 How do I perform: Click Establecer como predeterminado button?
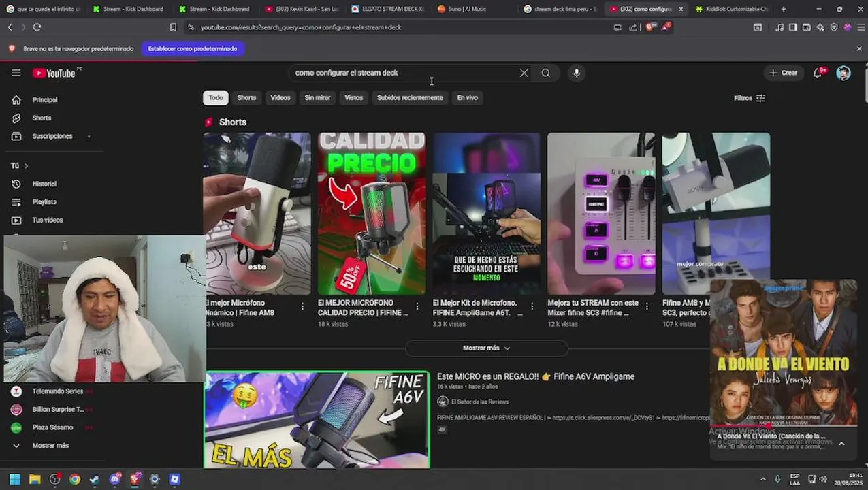[x=193, y=49]
